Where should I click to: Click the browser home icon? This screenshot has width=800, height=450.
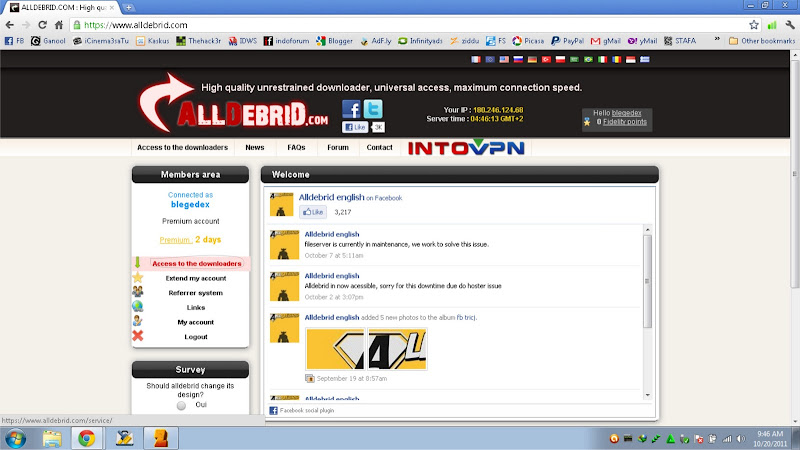59,25
